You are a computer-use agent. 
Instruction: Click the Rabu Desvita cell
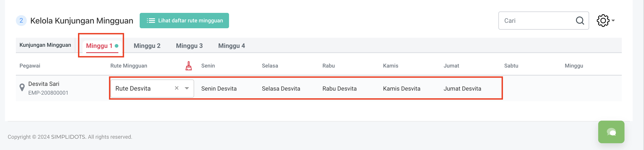point(339,89)
